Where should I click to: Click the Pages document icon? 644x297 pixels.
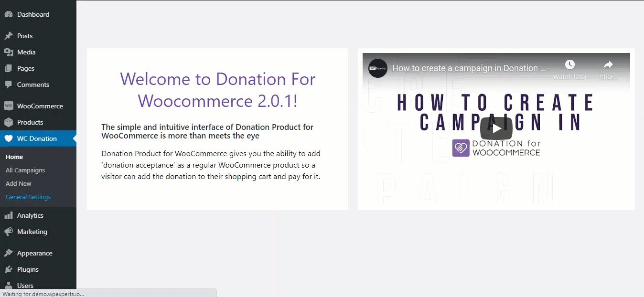coord(9,68)
